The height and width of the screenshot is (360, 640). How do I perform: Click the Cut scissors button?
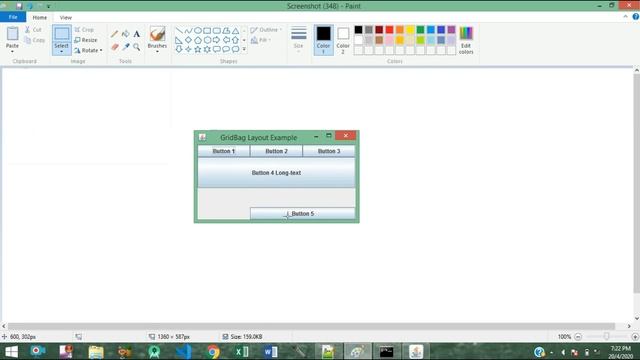[x=33, y=30]
